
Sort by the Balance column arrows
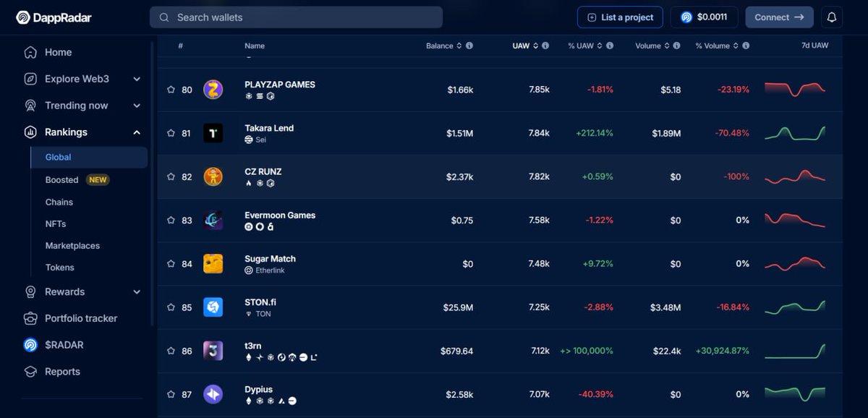(459, 46)
